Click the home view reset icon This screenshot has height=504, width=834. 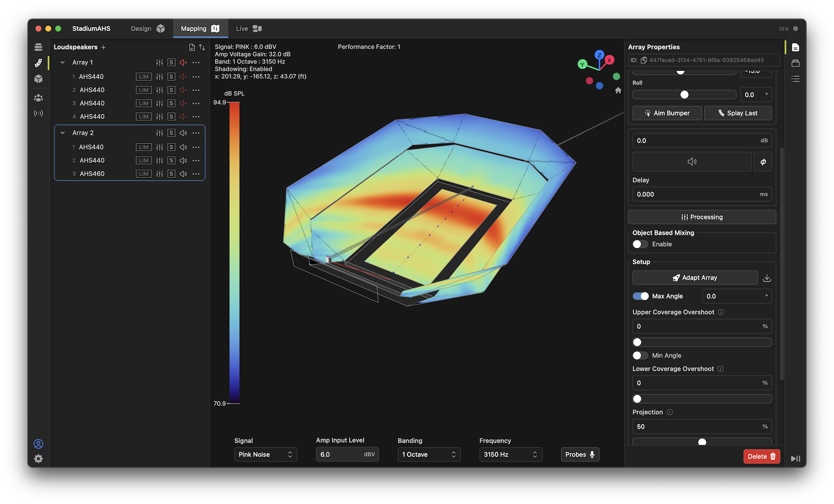pos(618,91)
